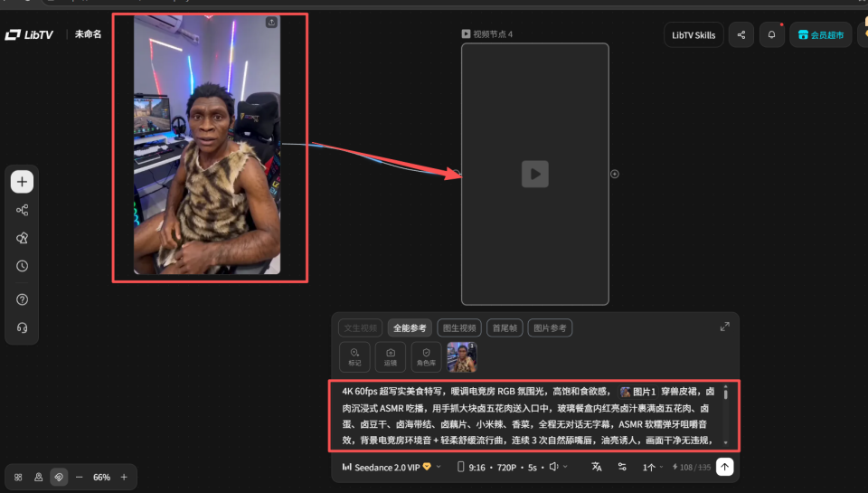
Task: Switch to the 首尾帧 tab
Action: [505, 328]
